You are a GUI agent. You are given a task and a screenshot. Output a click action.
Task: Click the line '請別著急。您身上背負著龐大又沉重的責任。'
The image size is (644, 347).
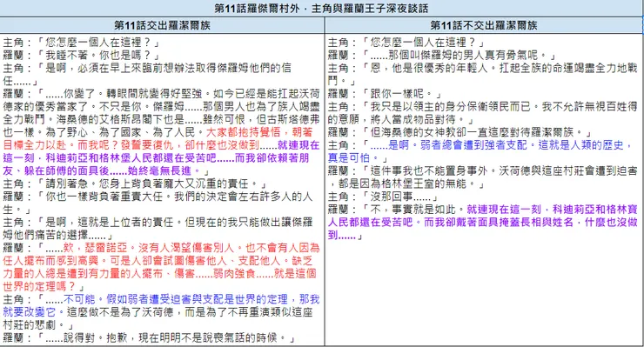(152, 184)
